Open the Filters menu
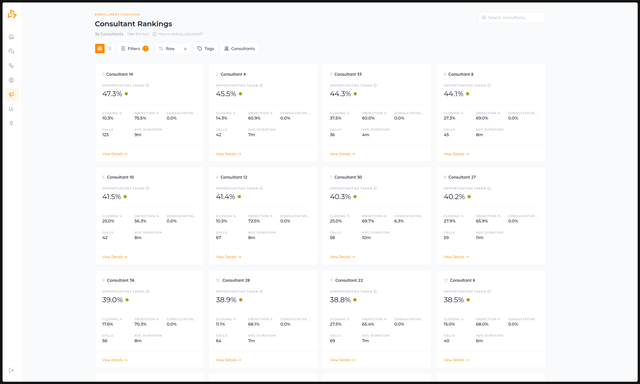 pos(134,49)
